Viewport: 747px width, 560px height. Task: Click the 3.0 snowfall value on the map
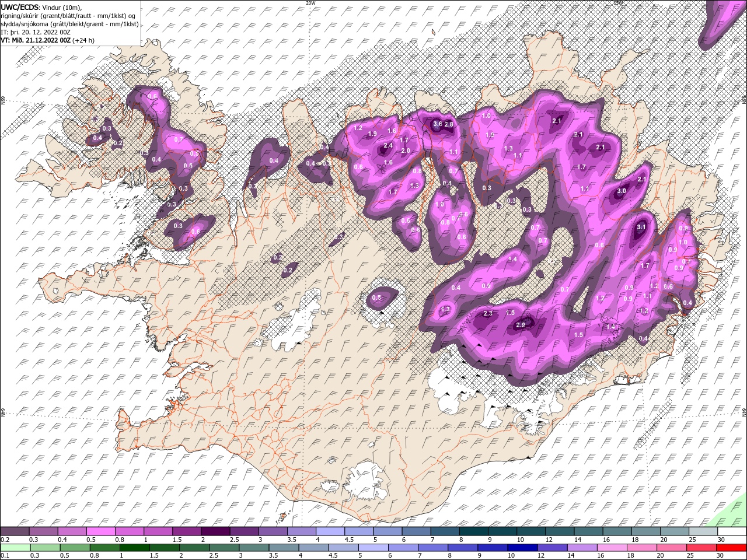pyautogui.click(x=622, y=191)
